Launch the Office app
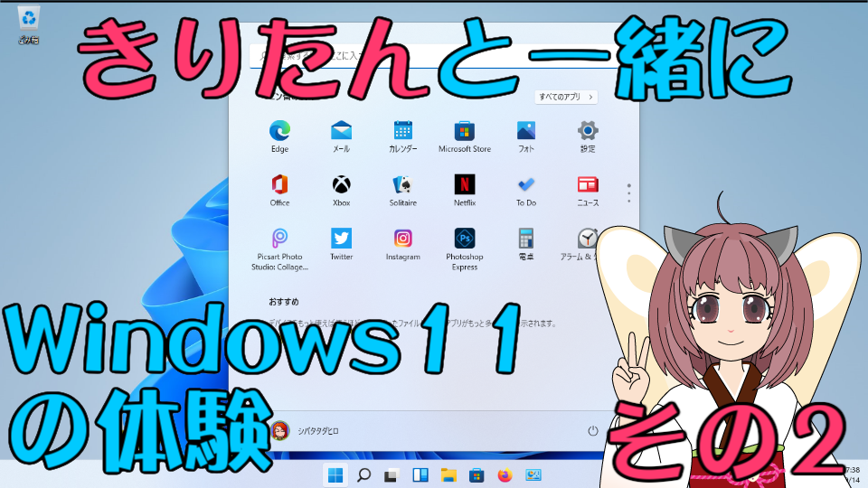This screenshot has height=488, width=868. pyautogui.click(x=279, y=191)
